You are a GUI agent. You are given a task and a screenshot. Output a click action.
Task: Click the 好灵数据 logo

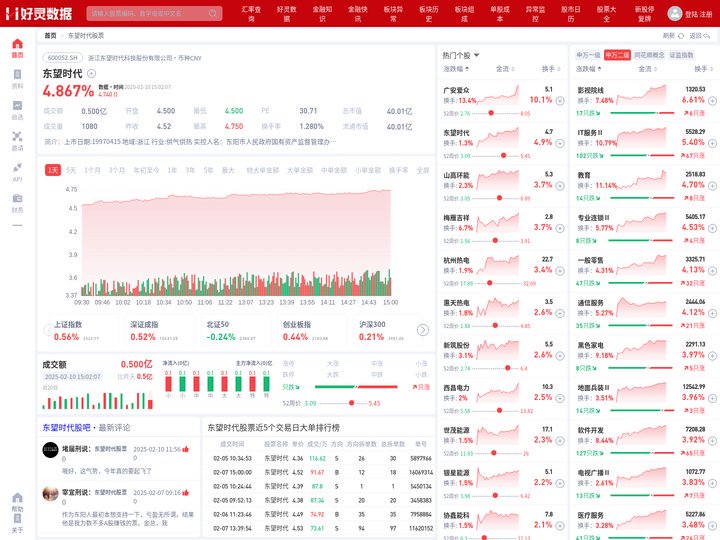[39, 14]
